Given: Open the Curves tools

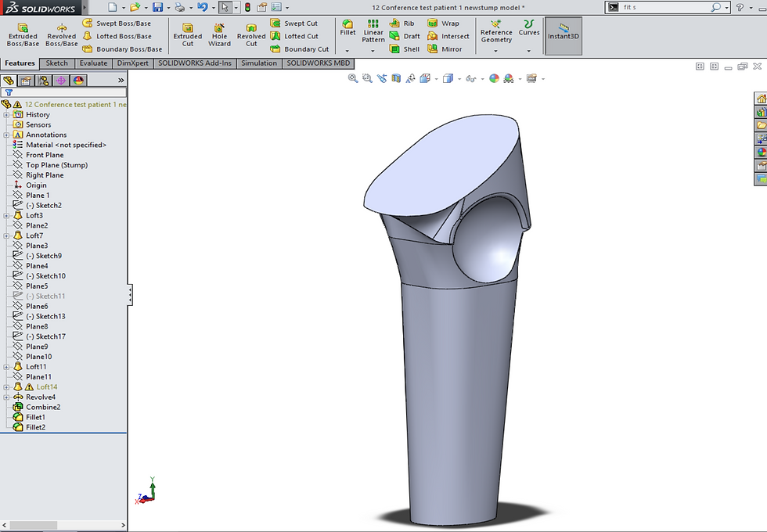Looking at the screenshot, I should pos(529,28).
